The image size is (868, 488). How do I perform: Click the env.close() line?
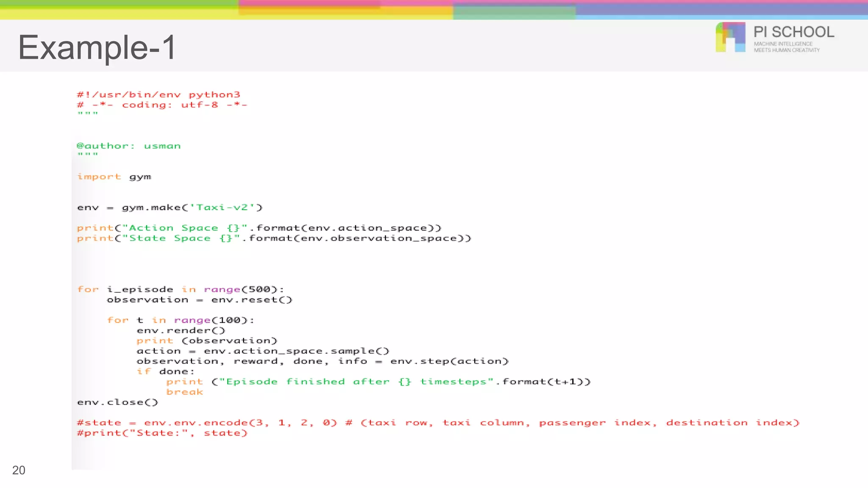click(x=117, y=402)
